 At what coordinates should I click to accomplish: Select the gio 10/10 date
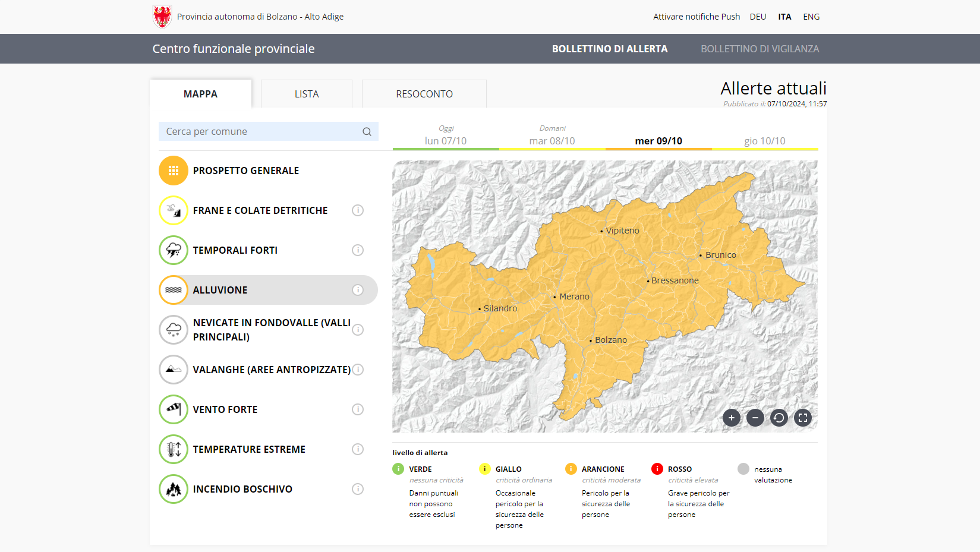tap(764, 141)
